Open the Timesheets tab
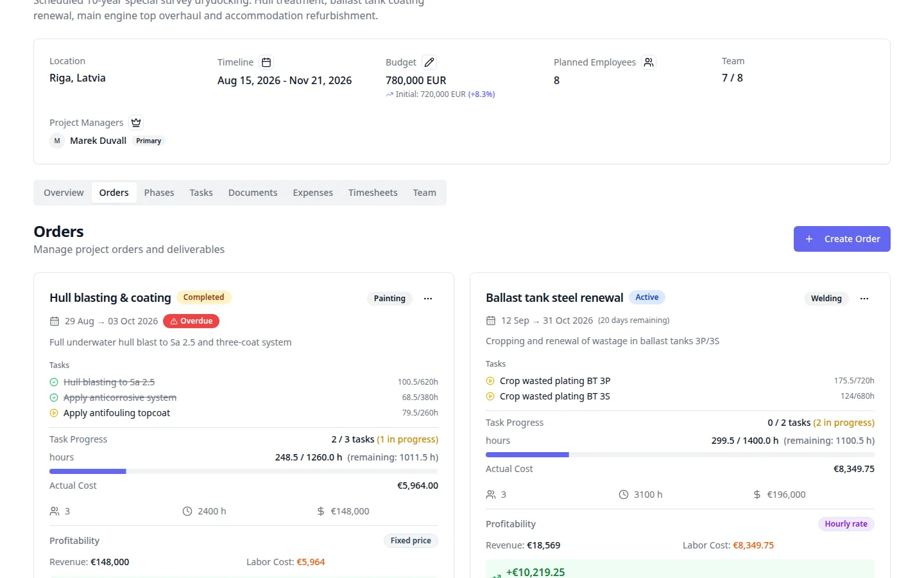 click(x=373, y=193)
